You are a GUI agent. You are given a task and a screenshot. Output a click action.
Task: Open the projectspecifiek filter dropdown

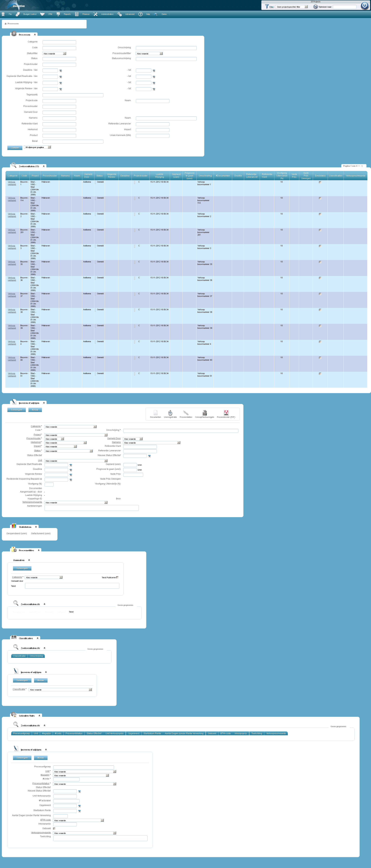pos(292,7)
